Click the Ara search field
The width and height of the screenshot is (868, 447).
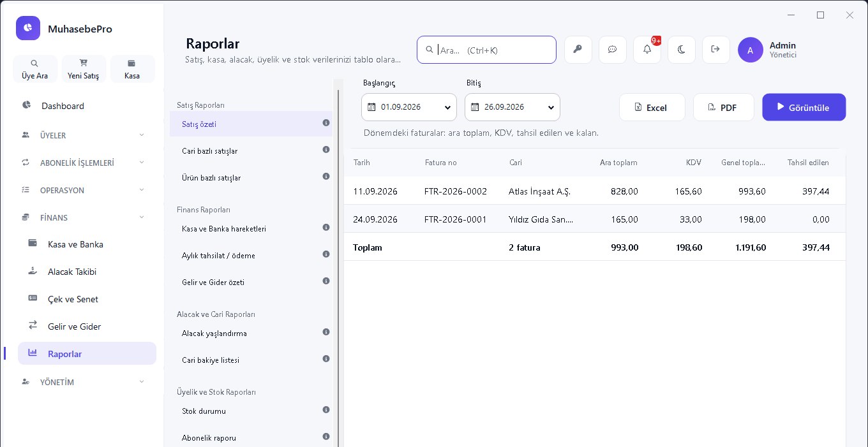pyautogui.click(x=486, y=50)
